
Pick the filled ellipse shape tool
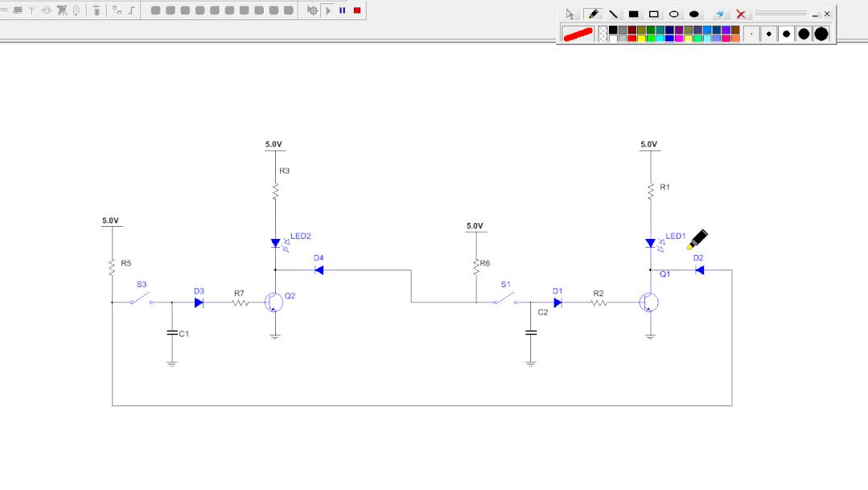[x=694, y=14]
